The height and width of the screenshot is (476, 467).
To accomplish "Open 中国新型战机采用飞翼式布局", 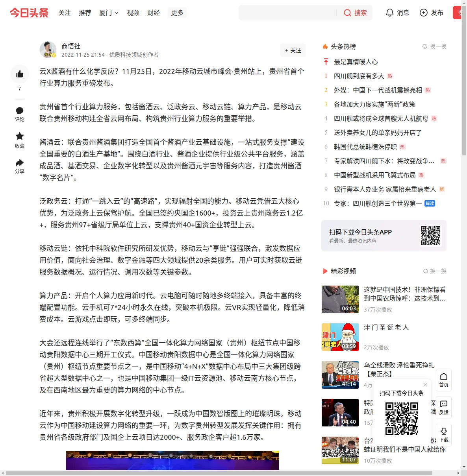I will point(375,175).
